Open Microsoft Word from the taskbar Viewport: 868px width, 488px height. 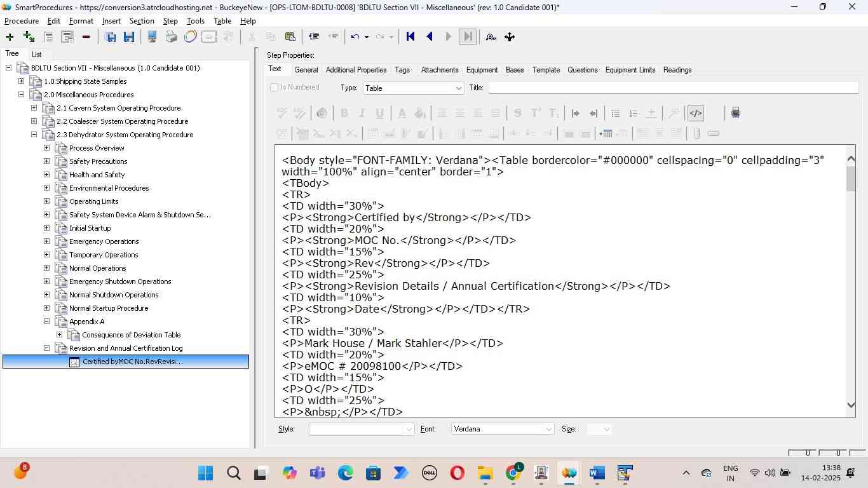596,473
